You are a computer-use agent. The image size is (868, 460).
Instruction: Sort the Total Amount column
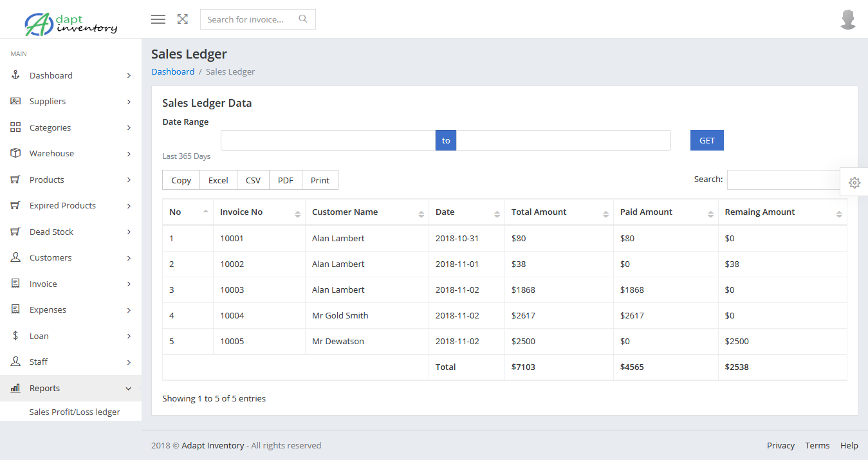click(539, 212)
